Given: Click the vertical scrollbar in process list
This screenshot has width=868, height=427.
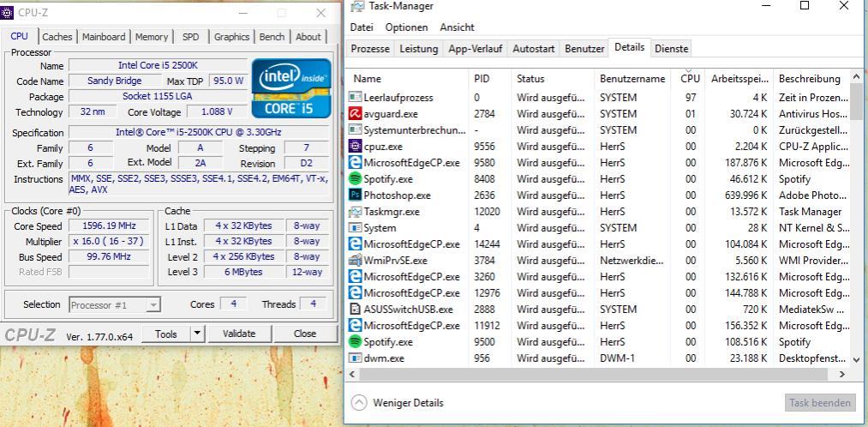Looking at the screenshot, I should click(x=855, y=101).
